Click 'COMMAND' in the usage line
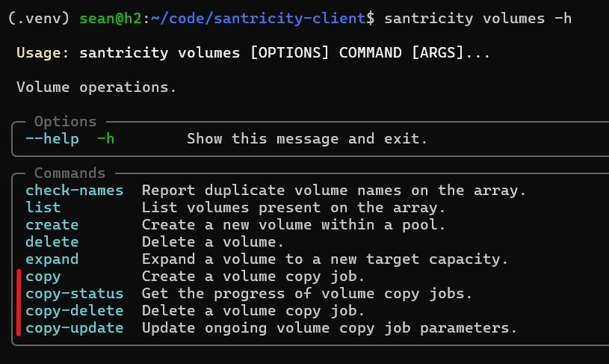Screen dimensions: 609x364 (x=370, y=52)
